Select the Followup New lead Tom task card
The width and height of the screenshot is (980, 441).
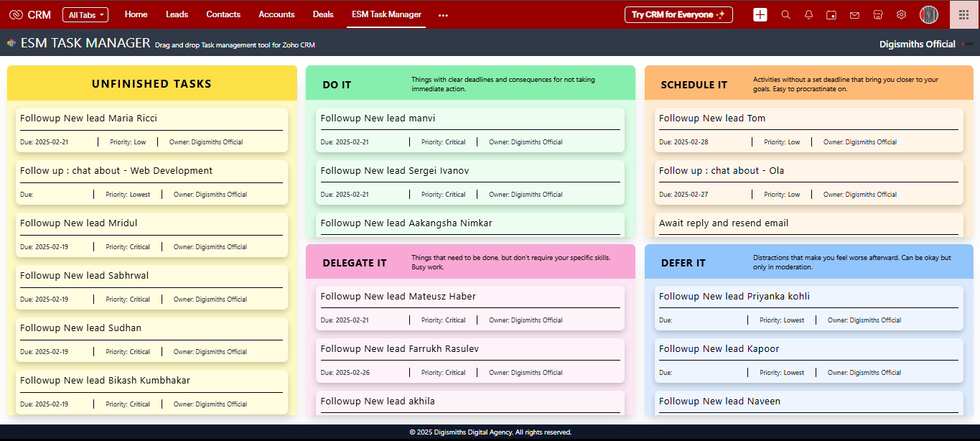808,129
